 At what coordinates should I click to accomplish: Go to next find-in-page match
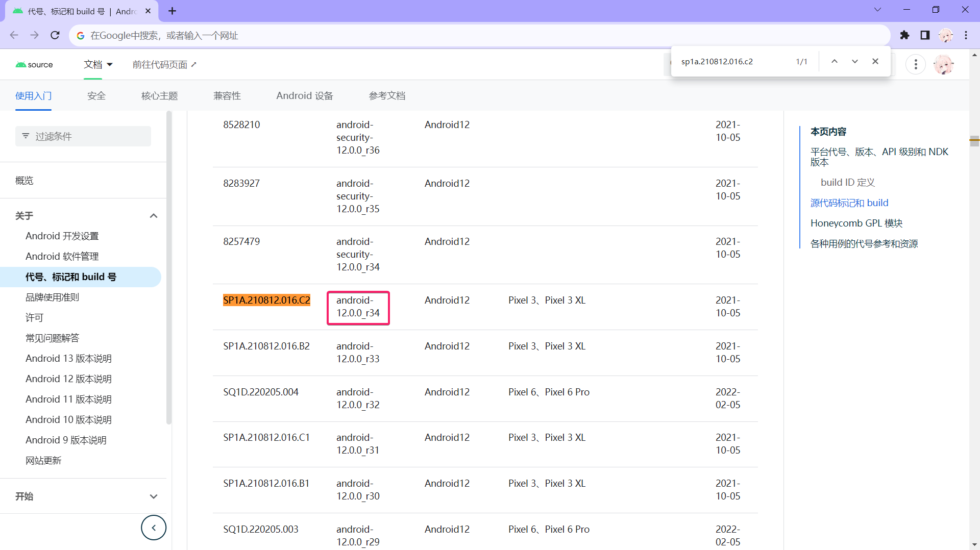855,62
